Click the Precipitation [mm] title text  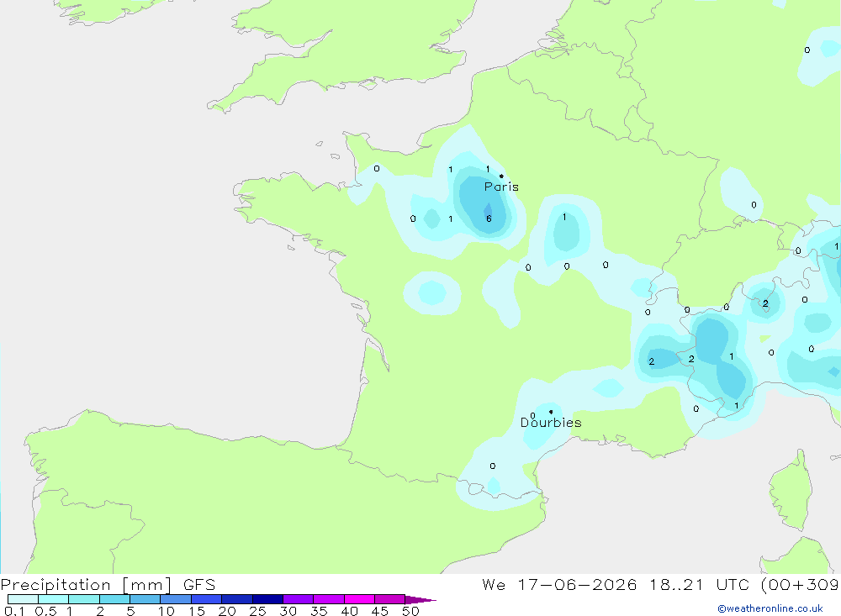(x=86, y=584)
